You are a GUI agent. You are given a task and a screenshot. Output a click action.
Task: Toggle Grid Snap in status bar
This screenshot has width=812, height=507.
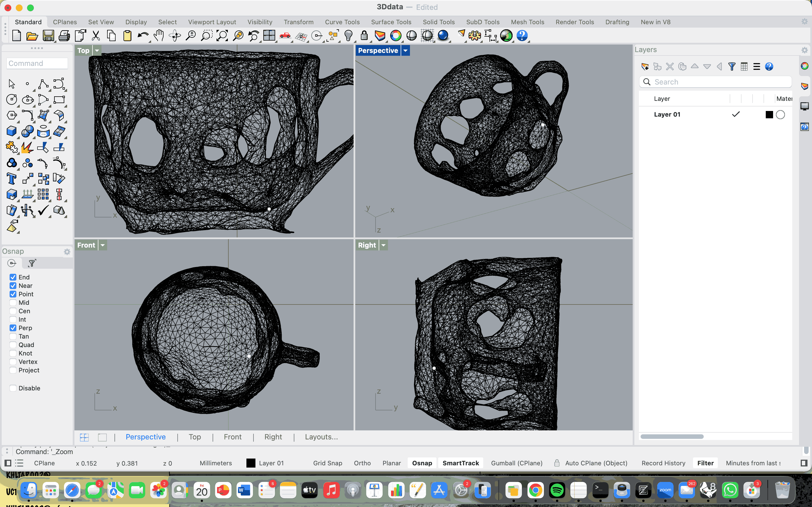point(328,463)
